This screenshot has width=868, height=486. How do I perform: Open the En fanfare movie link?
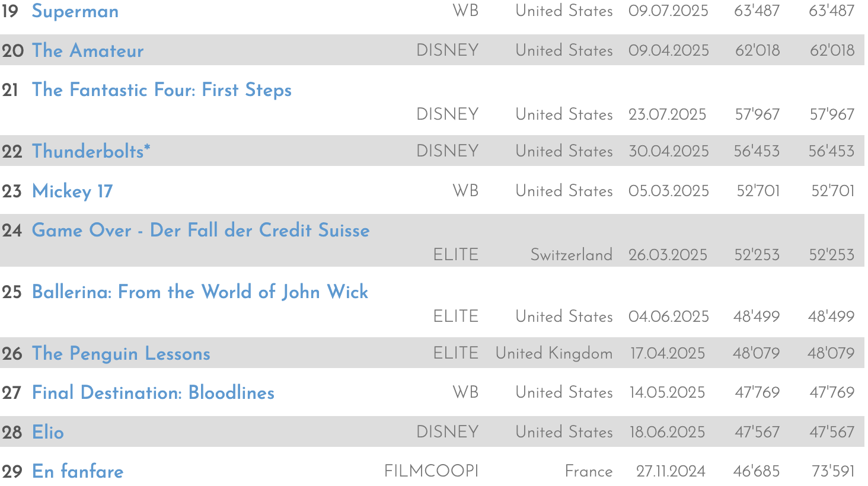(78, 471)
